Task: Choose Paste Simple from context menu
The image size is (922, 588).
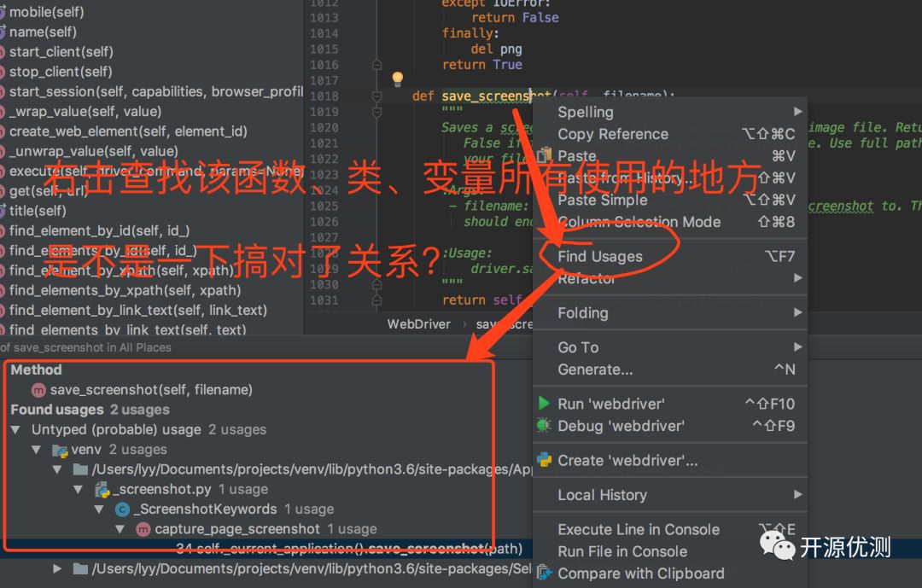Action: point(670,200)
